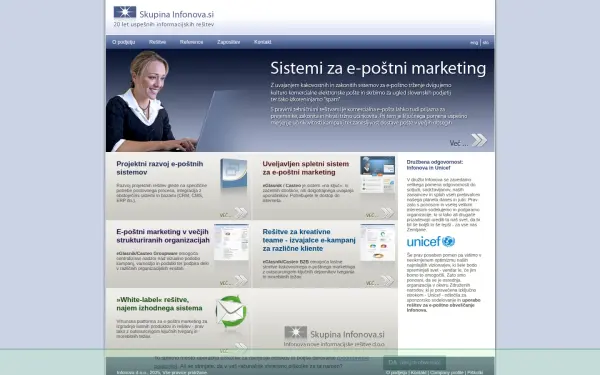600x375 pixels.
Task: Open the Reference menu item
Action: pyautogui.click(x=191, y=42)
